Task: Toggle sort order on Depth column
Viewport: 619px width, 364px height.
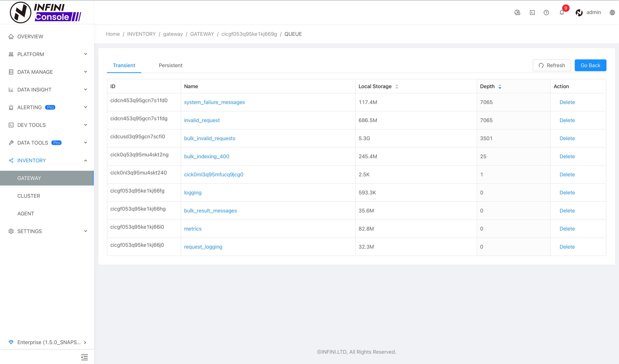Action: click(x=500, y=86)
